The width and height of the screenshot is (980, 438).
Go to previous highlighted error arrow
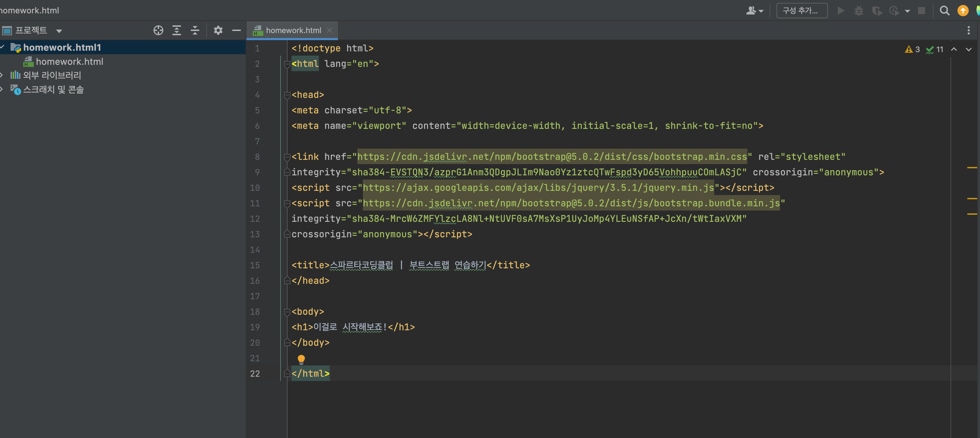click(x=954, y=50)
